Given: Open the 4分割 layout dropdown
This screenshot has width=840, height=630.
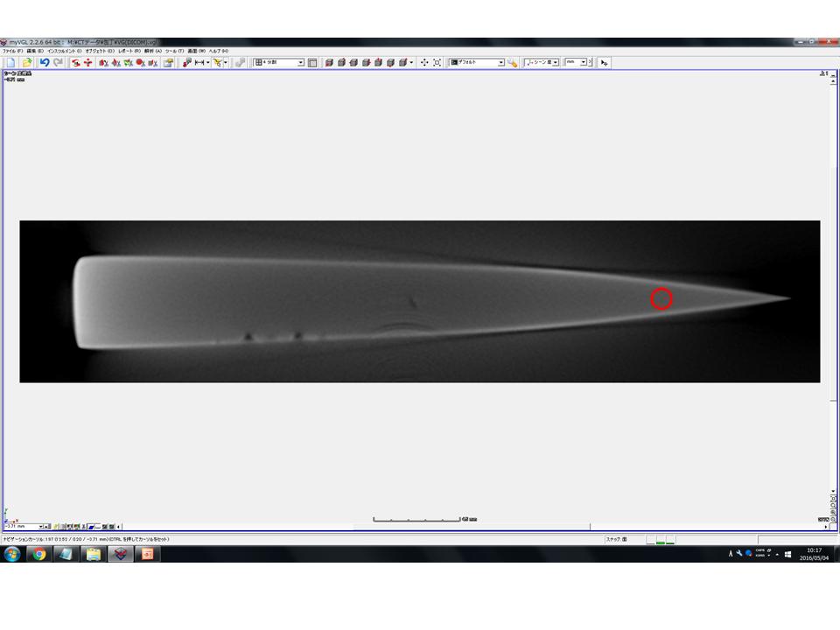Looking at the screenshot, I should click(x=300, y=63).
